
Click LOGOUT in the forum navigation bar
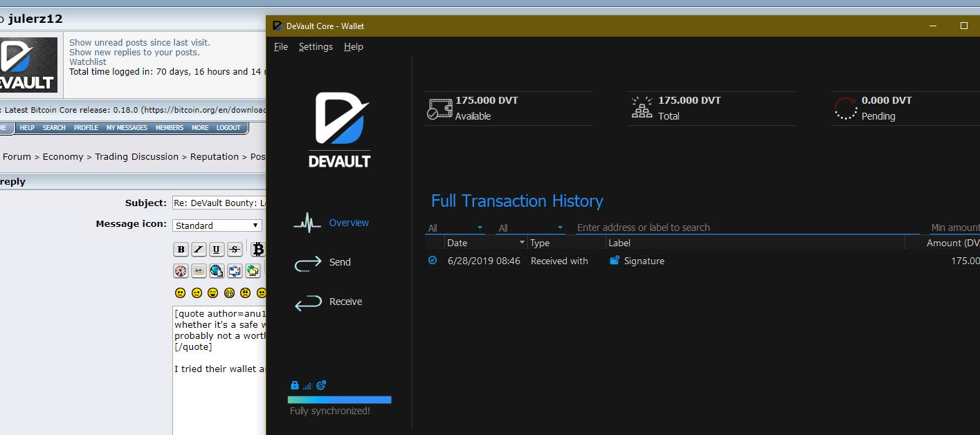(x=228, y=128)
